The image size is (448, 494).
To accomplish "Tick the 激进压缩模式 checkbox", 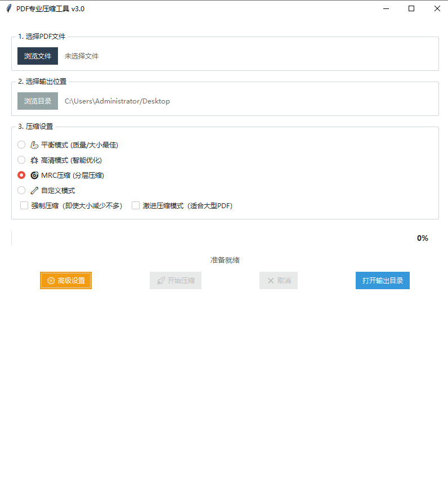I will [x=136, y=205].
